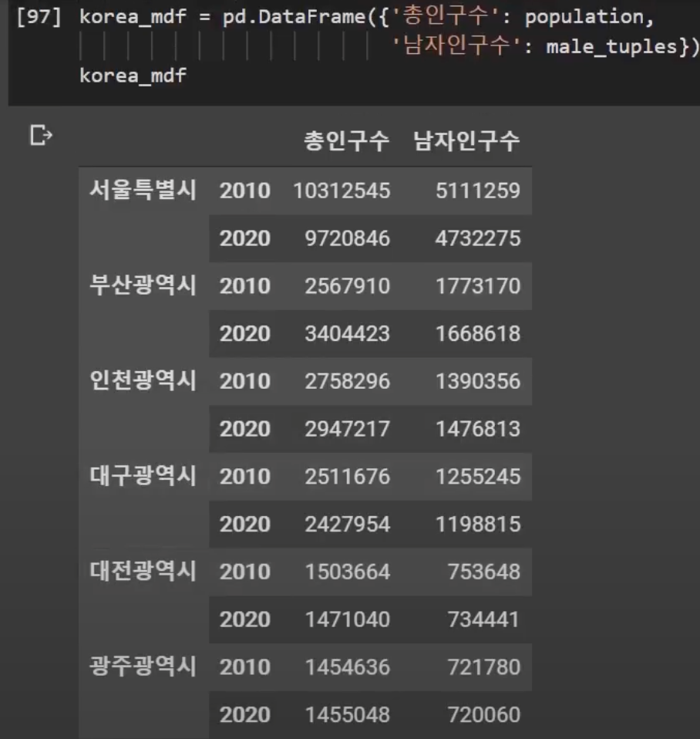Viewport: 700px width, 739px height.
Task: Click the value 2758296
Action: [x=347, y=381]
